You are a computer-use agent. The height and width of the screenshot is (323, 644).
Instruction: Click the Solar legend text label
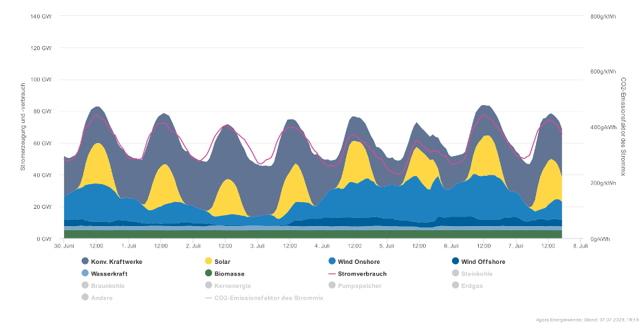(x=224, y=261)
